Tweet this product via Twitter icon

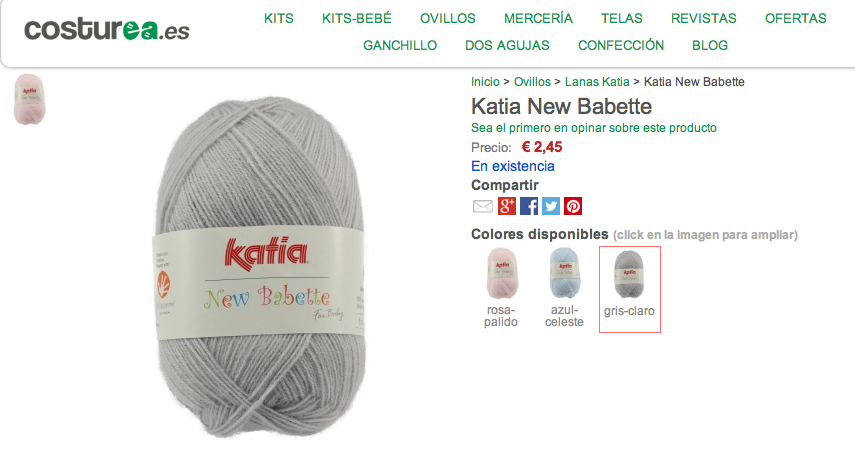(551, 206)
